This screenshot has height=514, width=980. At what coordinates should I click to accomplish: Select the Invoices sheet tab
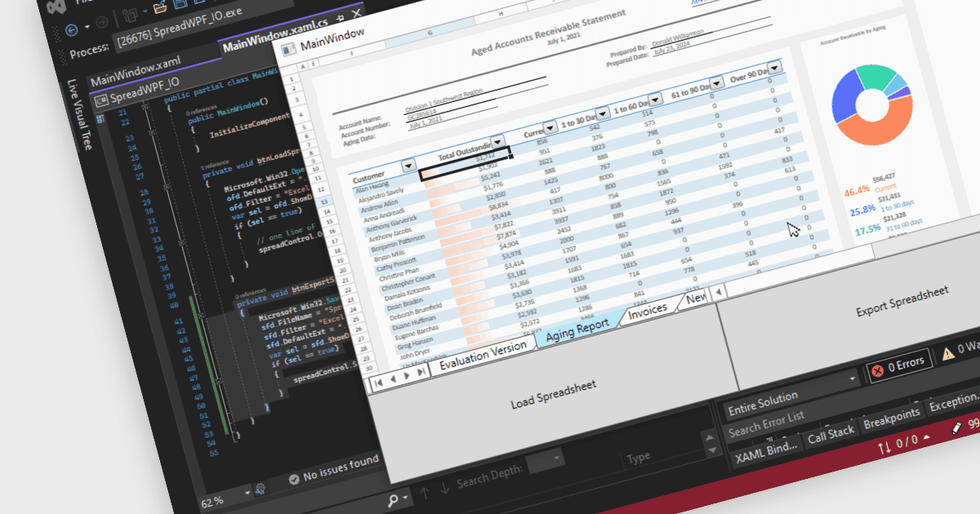648,310
